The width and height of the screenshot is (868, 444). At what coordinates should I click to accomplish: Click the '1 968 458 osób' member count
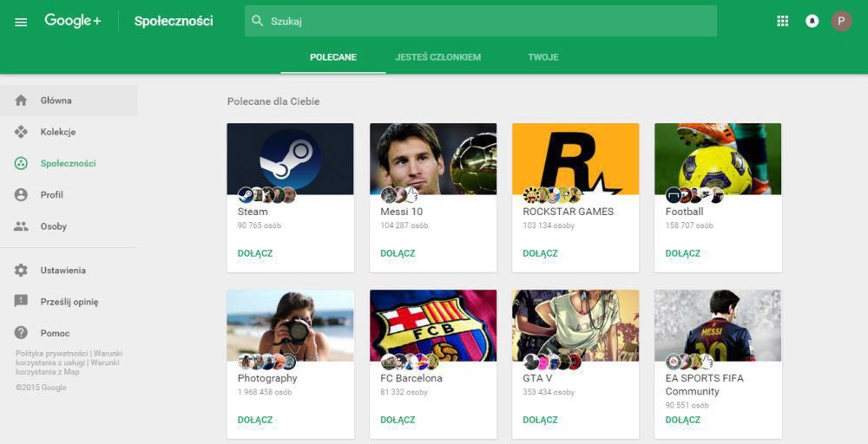point(265,392)
